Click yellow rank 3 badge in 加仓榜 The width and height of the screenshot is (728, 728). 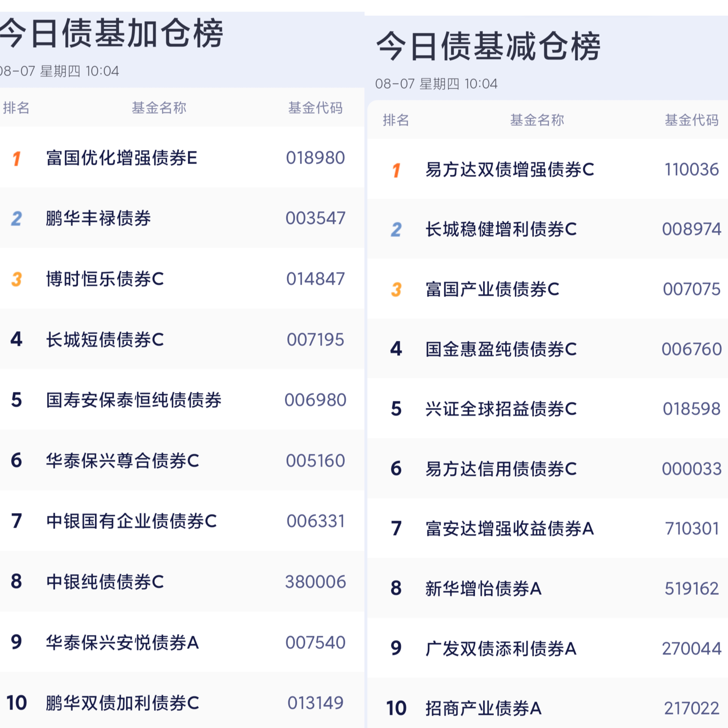16,279
